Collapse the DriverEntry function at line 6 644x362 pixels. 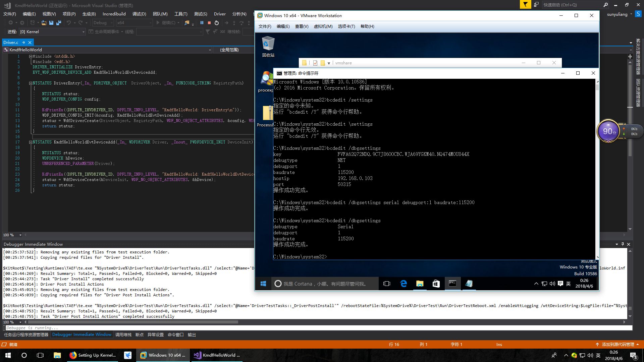pyautogui.click(x=31, y=83)
